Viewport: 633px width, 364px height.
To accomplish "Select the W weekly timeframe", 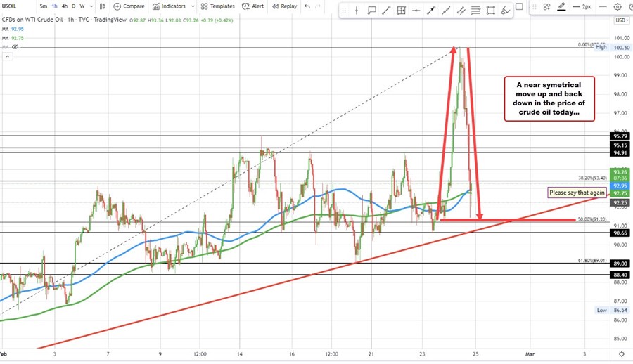I will [82, 6].
